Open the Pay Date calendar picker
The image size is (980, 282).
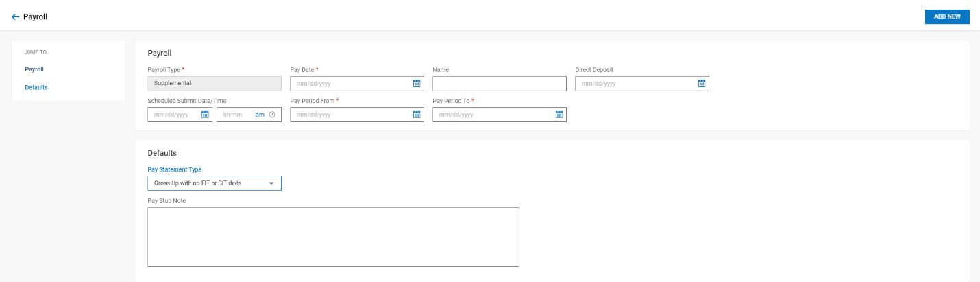[x=417, y=84]
